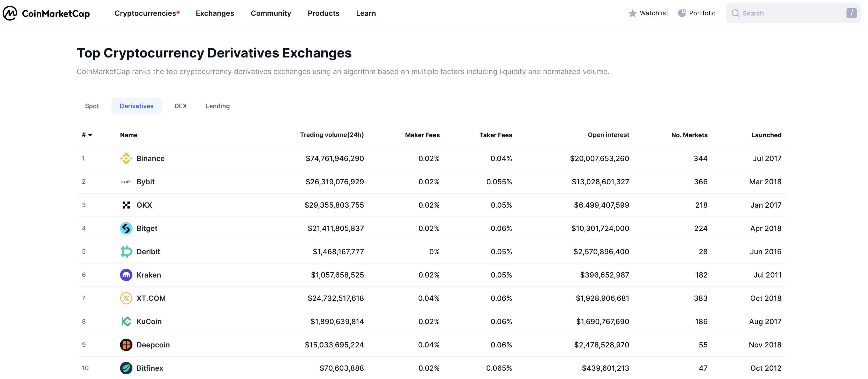Click the search magnifier icon
Screen dimensions: 868x379
[x=735, y=13]
